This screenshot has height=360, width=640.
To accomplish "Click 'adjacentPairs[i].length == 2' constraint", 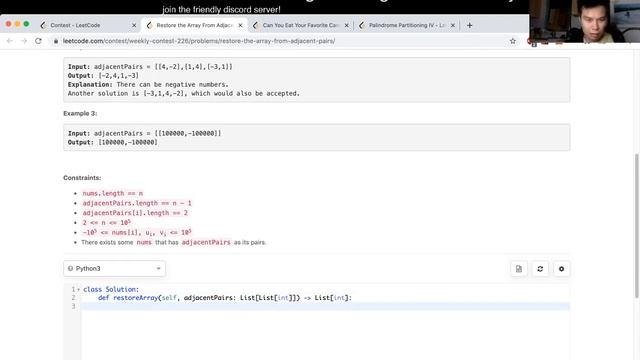I will point(135,213).
